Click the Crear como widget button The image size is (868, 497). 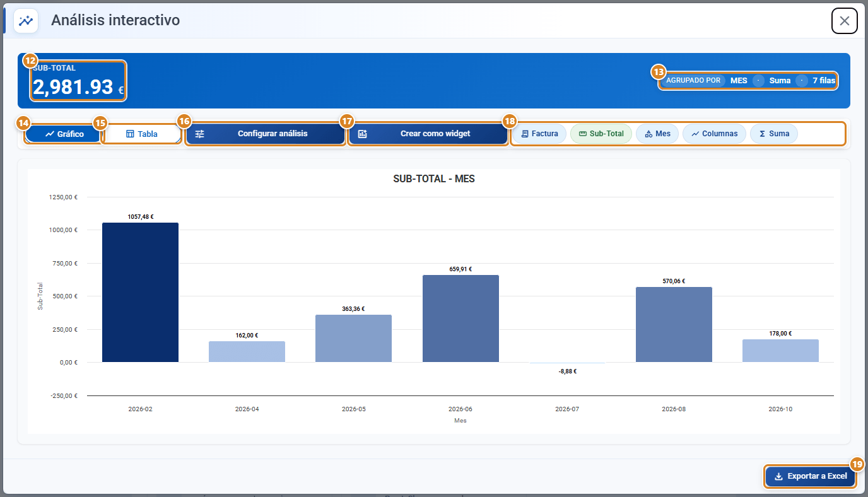click(x=428, y=134)
